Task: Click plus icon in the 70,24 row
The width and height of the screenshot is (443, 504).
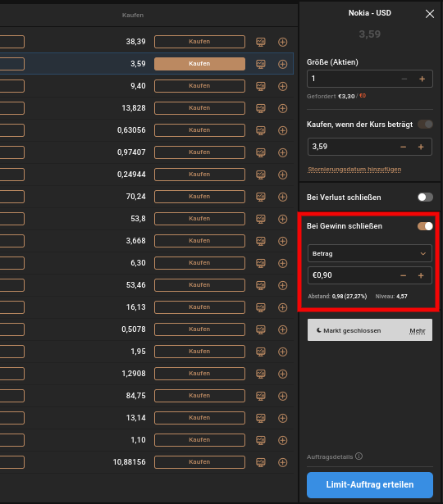Action: 282,197
